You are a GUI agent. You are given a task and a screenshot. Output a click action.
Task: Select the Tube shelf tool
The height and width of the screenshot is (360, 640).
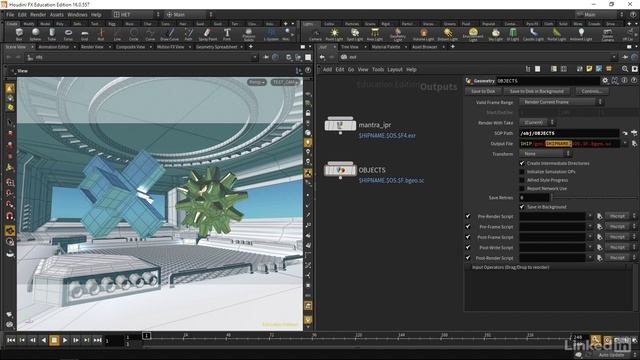coord(52,34)
